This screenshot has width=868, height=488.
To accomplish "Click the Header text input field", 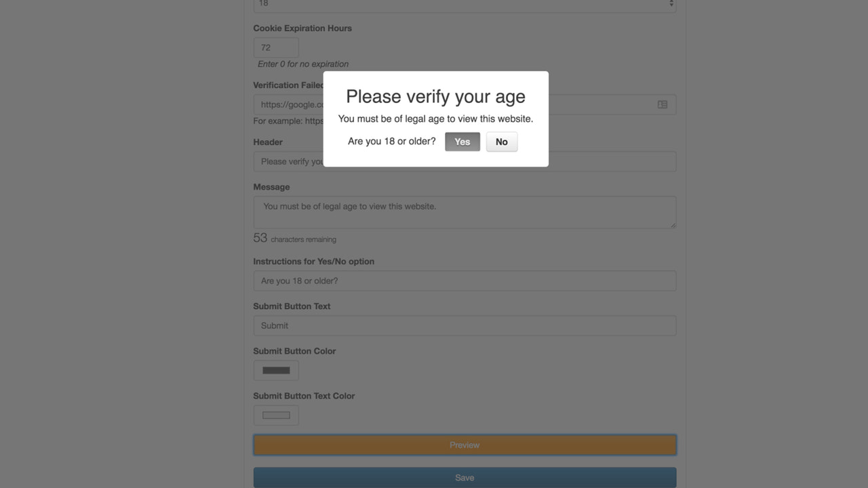I will (x=465, y=161).
